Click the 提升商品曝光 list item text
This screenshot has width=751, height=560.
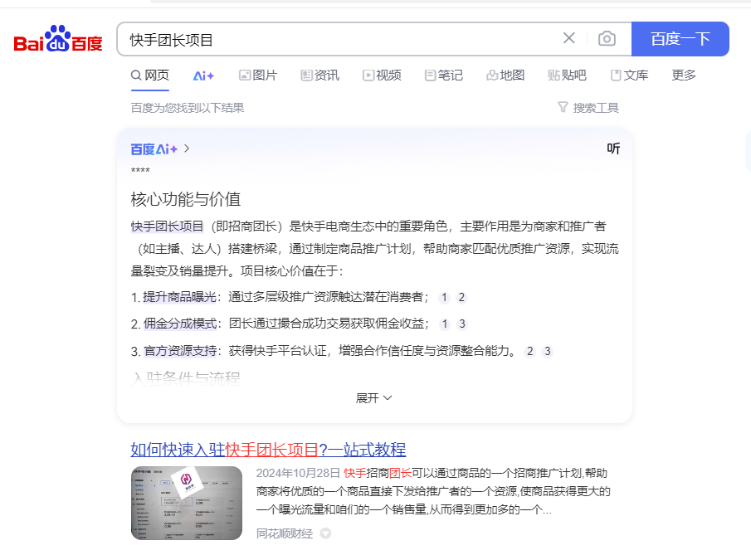[180, 297]
